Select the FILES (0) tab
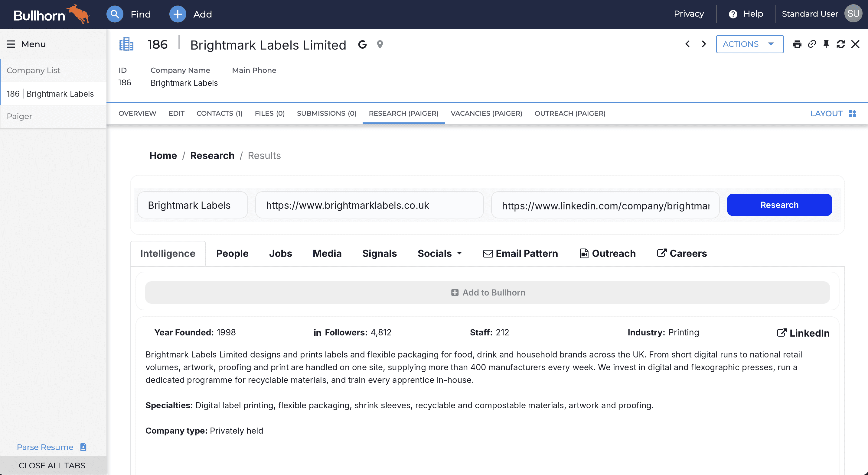The height and width of the screenshot is (475, 868). tap(269, 113)
